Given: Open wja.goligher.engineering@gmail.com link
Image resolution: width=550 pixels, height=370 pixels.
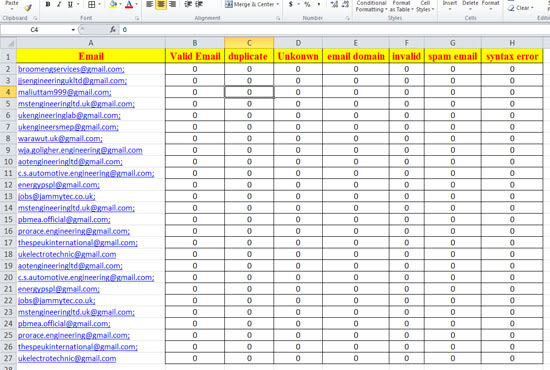Looking at the screenshot, I should coord(80,150).
